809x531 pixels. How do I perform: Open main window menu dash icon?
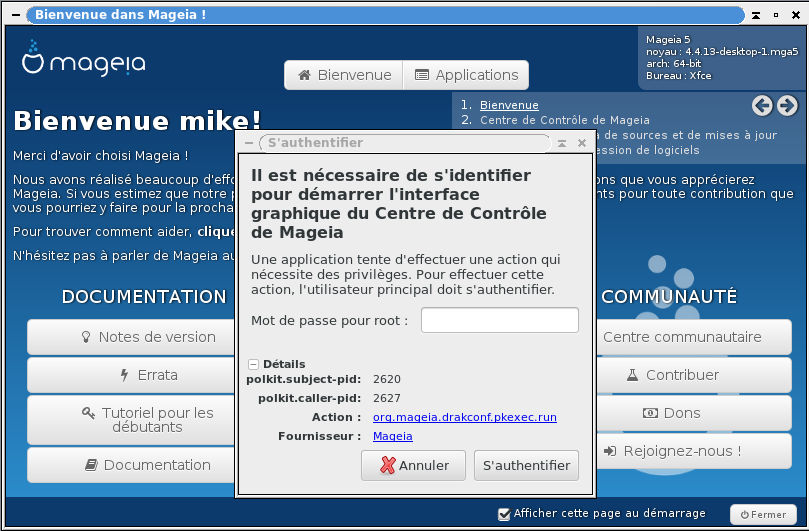16,15
